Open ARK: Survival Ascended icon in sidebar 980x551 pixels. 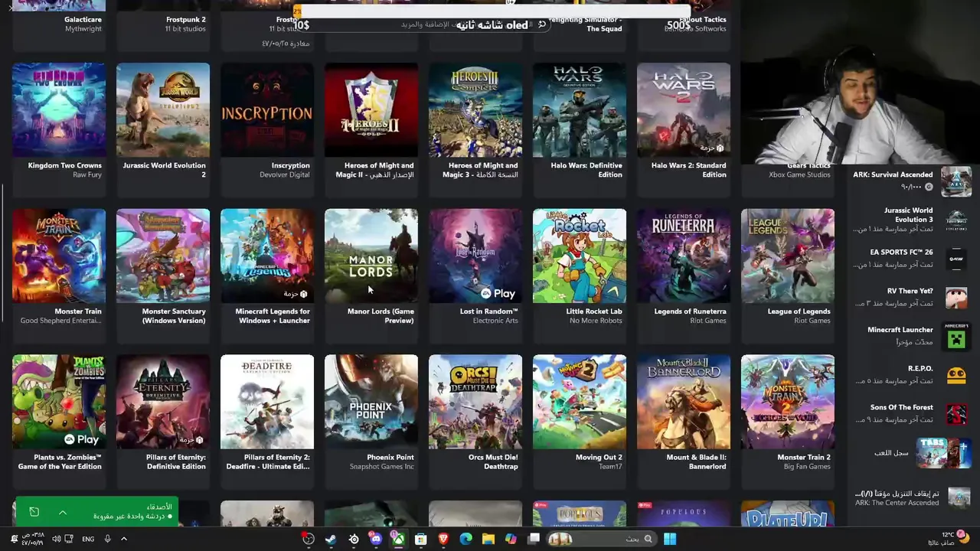pos(955,181)
